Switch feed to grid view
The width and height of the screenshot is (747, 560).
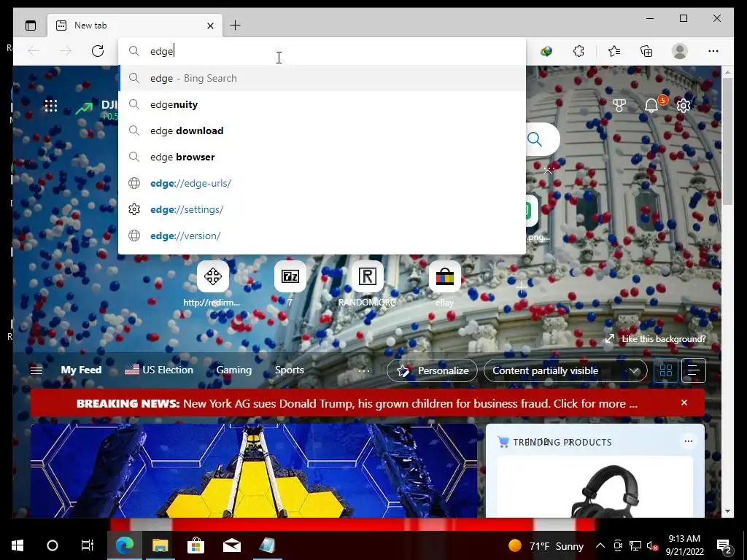(x=666, y=370)
